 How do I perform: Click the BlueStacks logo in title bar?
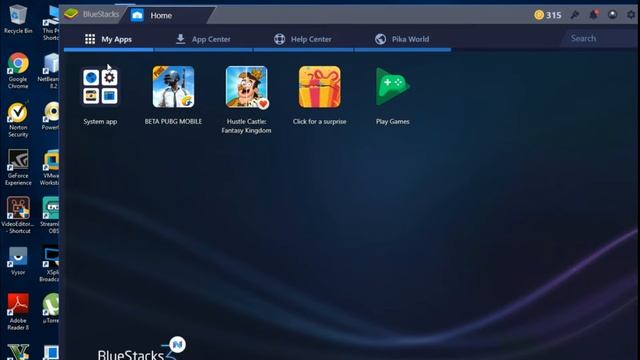(71, 14)
